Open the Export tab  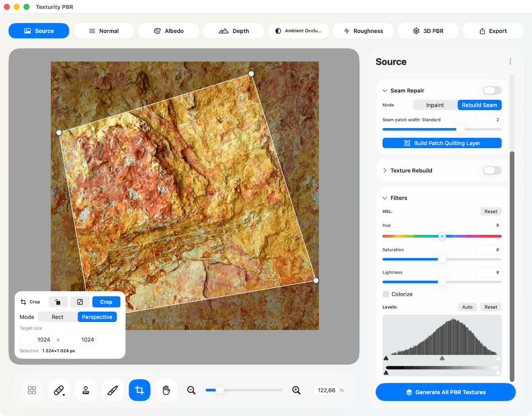493,31
